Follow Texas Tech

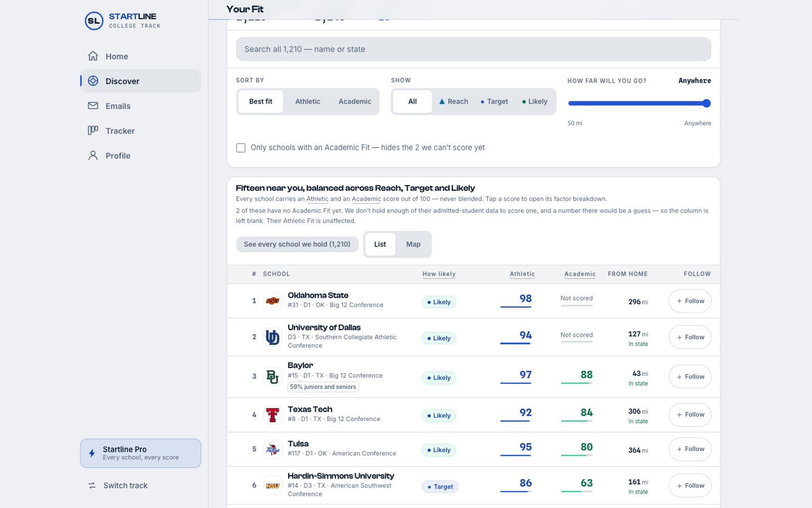click(690, 415)
